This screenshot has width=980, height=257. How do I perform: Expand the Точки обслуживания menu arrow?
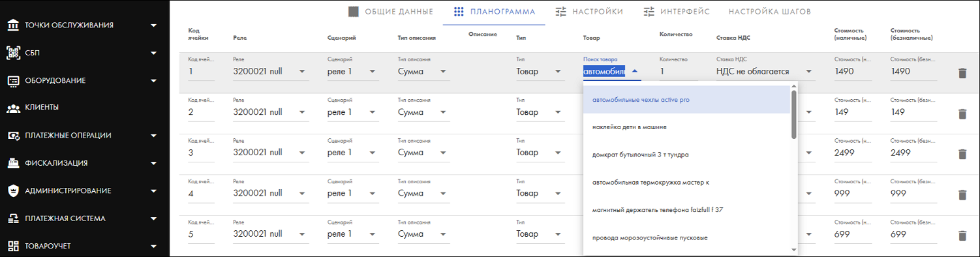click(154, 26)
